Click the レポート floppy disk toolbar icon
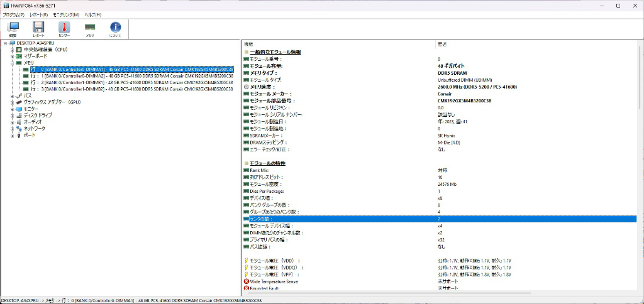644x304 pixels. 38,30
